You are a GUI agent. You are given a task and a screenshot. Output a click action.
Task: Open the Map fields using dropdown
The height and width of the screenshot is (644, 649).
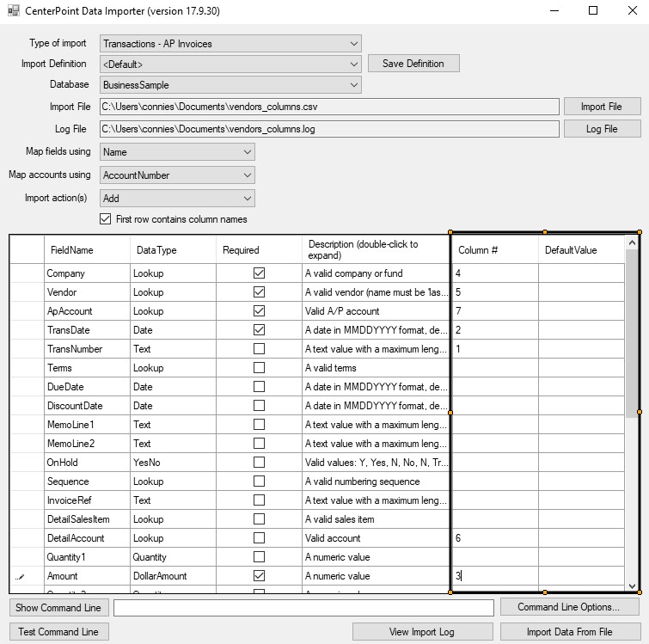(177, 152)
